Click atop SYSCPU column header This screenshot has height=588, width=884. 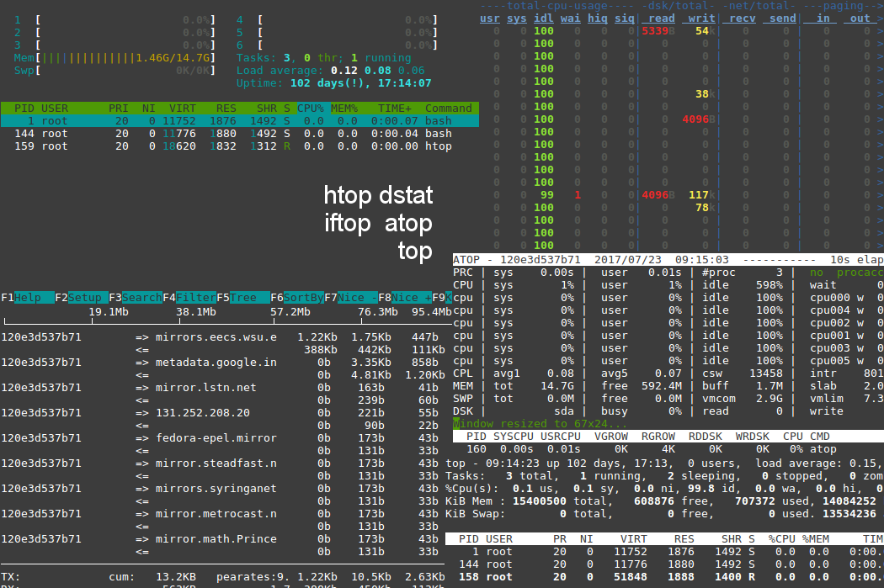pos(513,437)
